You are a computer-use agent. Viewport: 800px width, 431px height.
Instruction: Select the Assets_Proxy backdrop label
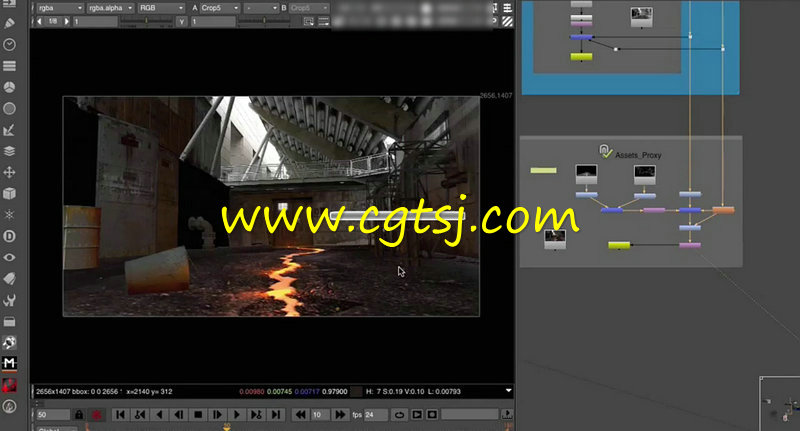pos(638,155)
